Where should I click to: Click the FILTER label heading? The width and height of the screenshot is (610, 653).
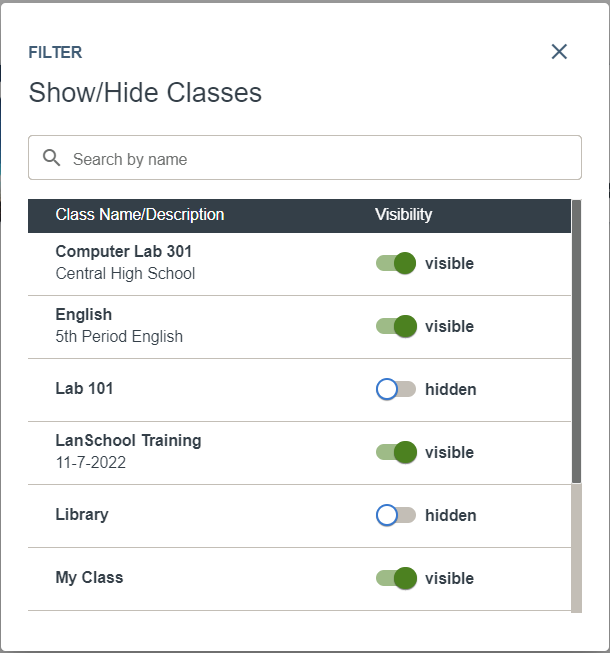[55, 52]
